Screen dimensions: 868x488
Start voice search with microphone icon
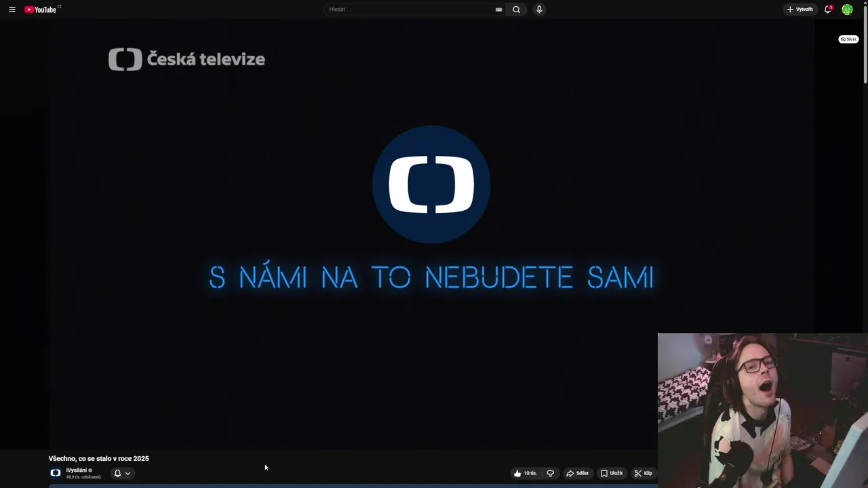click(x=539, y=9)
